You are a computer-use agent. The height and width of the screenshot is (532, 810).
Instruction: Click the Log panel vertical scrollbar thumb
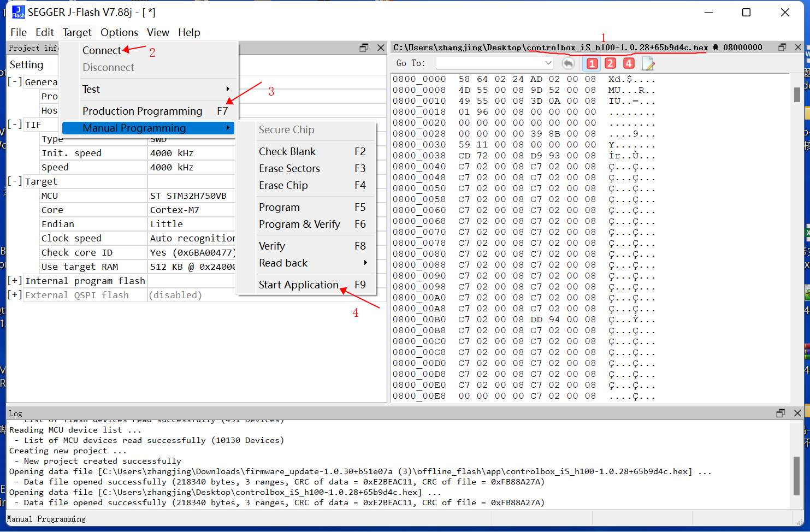797,475
